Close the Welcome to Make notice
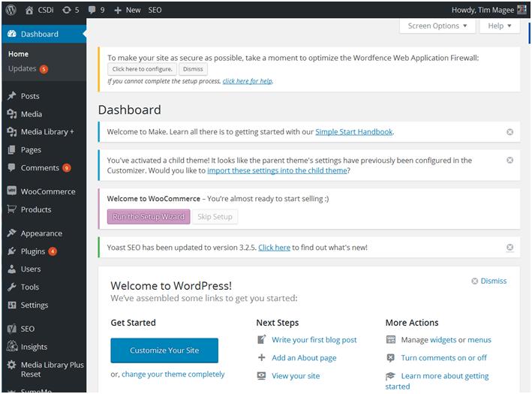Screen dimensions: 532x394 [509, 131]
